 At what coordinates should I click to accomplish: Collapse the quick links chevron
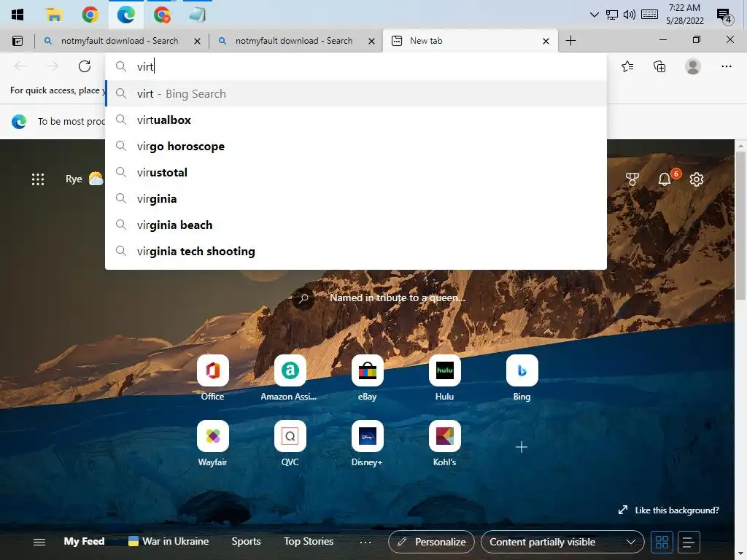(548, 332)
